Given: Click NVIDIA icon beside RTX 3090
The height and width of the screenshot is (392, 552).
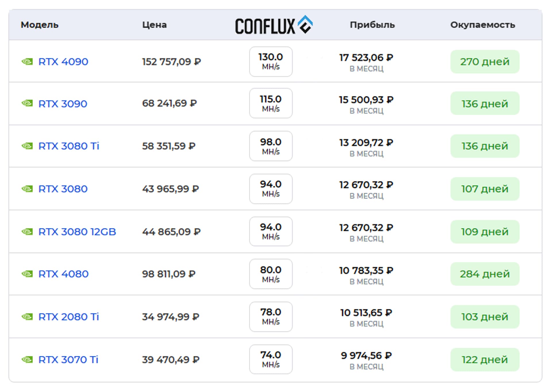Looking at the screenshot, I should 27,103.
